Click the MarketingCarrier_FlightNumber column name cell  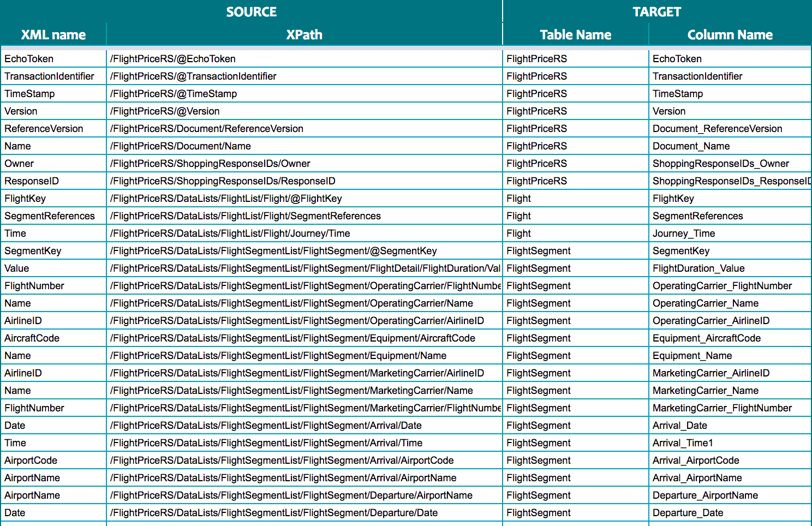click(x=730, y=408)
